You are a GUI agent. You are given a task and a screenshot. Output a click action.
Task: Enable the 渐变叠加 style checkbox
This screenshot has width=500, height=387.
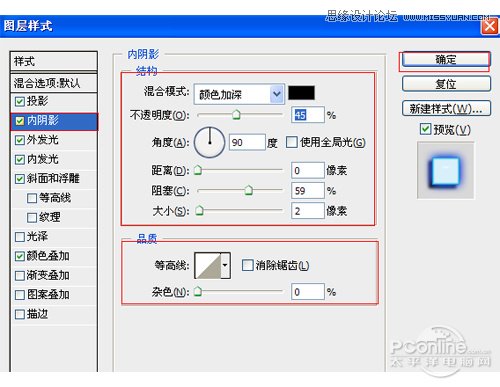(x=20, y=275)
